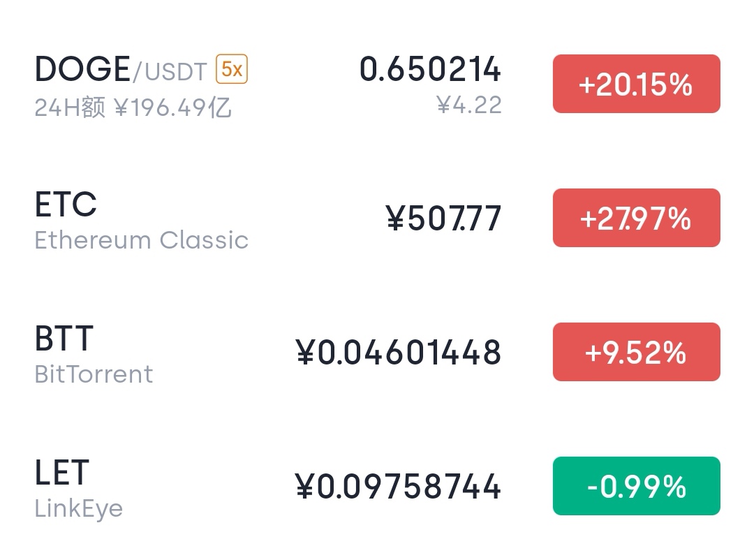Viewport: 754px width, 560px height.
Task: Click the BitTorrent name label
Action: 94,374
